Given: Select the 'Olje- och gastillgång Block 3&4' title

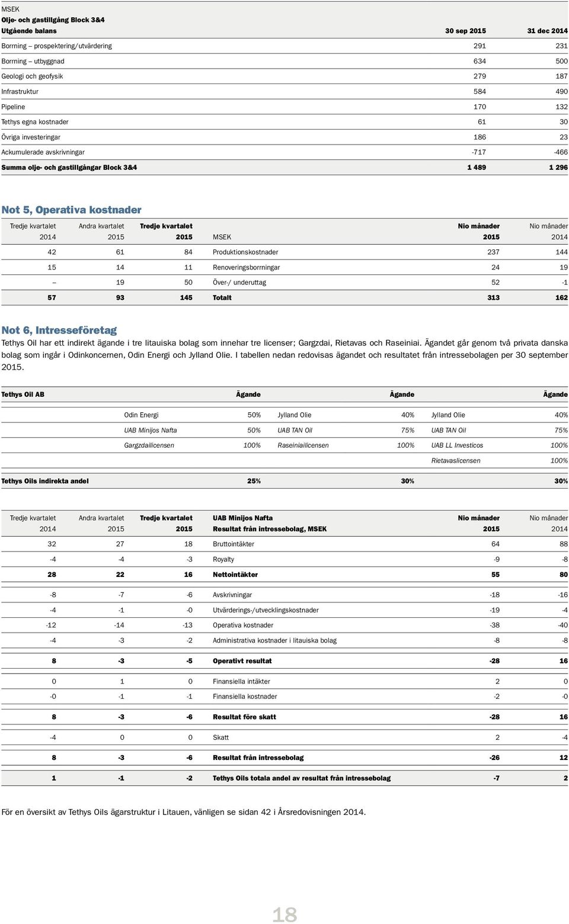Looking at the screenshot, I should point(53,20).
